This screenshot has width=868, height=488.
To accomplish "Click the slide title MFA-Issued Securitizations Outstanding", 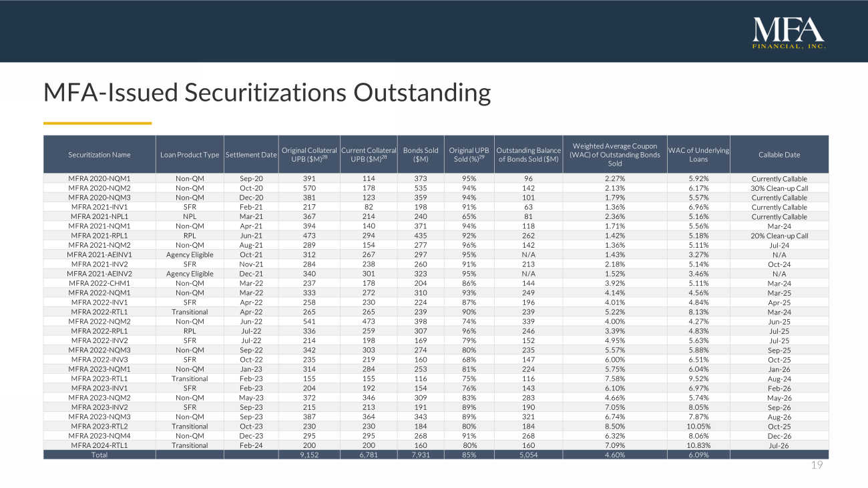I will tap(266, 92).
